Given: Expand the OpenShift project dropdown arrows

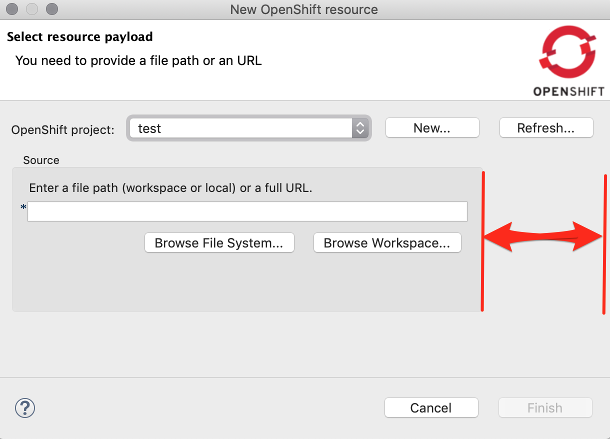Looking at the screenshot, I should point(360,128).
